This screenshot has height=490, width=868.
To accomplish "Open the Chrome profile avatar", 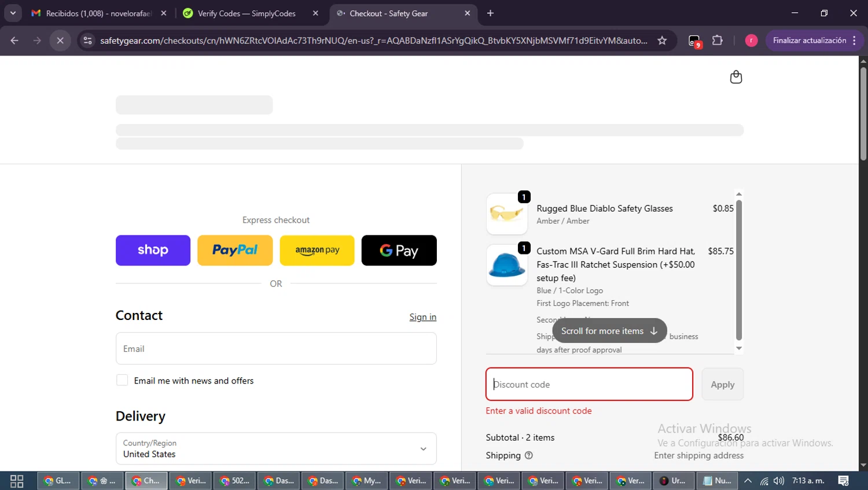I will [751, 40].
